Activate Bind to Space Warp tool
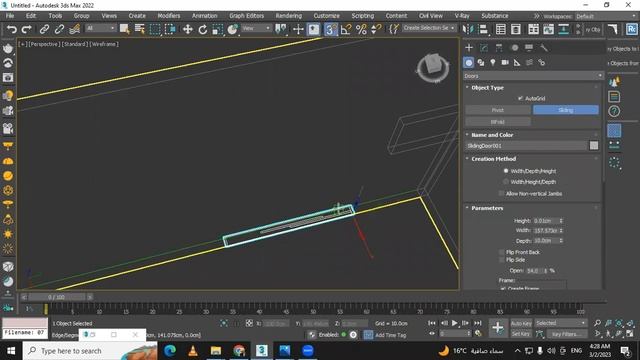Image resolution: width=640 pixels, height=360 pixels. [x=74, y=29]
